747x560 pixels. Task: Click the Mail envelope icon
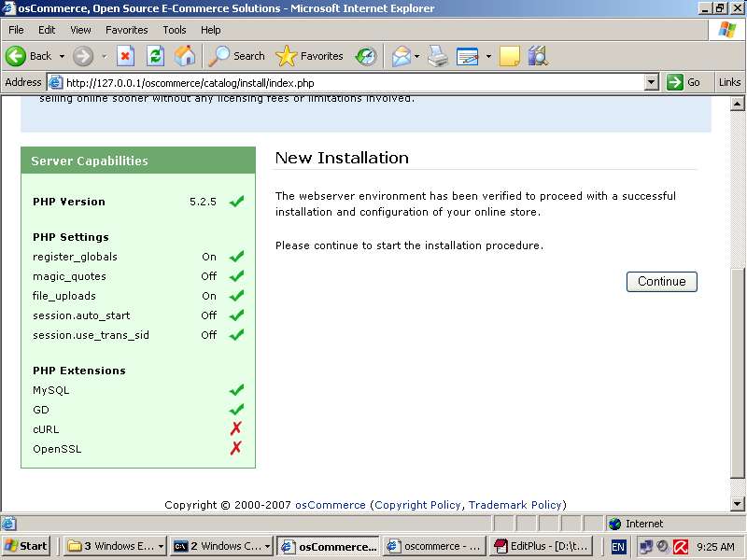click(x=402, y=56)
